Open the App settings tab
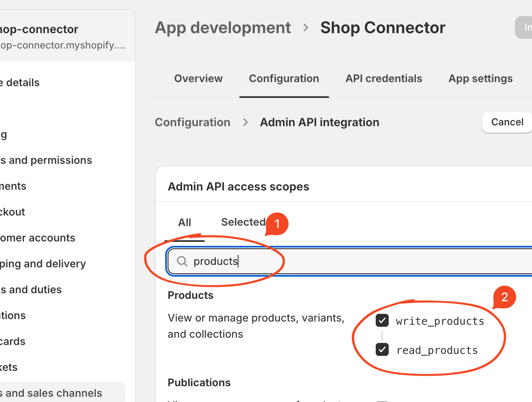 tap(481, 78)
